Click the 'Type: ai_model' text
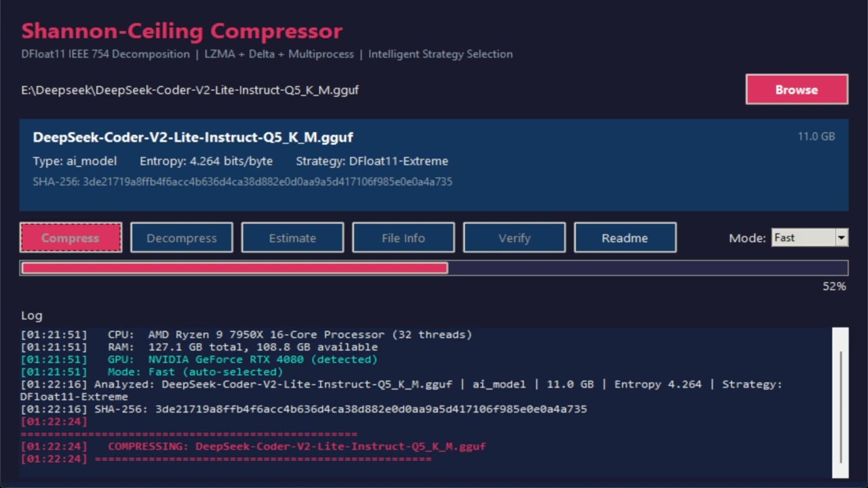Image resolution: width=868 pixels, height=488 pixels. [x=75, y=161]
